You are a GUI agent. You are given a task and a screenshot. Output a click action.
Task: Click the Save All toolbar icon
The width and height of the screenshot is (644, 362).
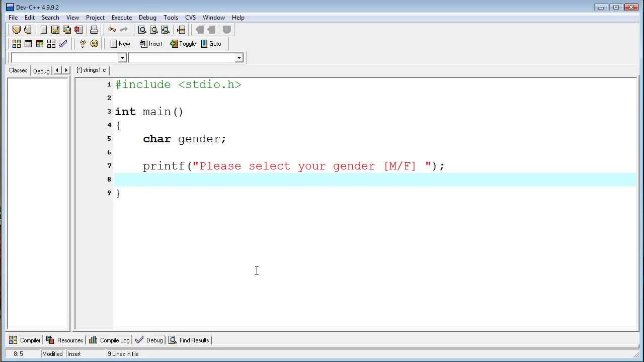[66, 30]
